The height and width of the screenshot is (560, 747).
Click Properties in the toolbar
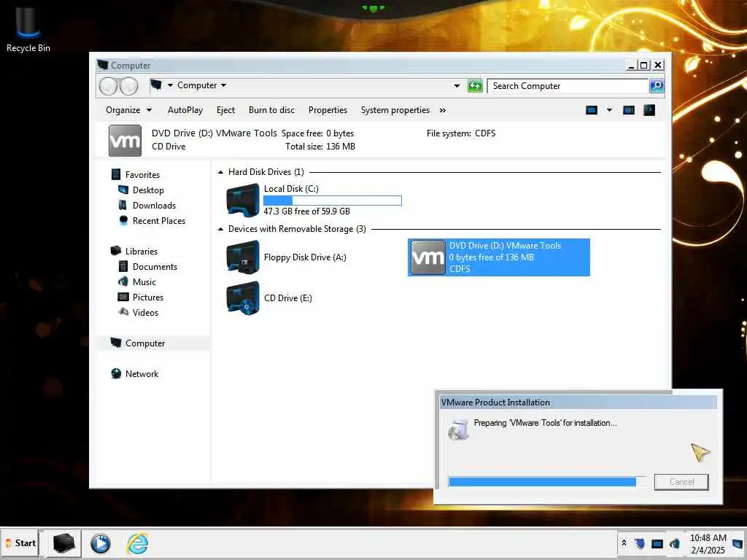click(328, 110)
